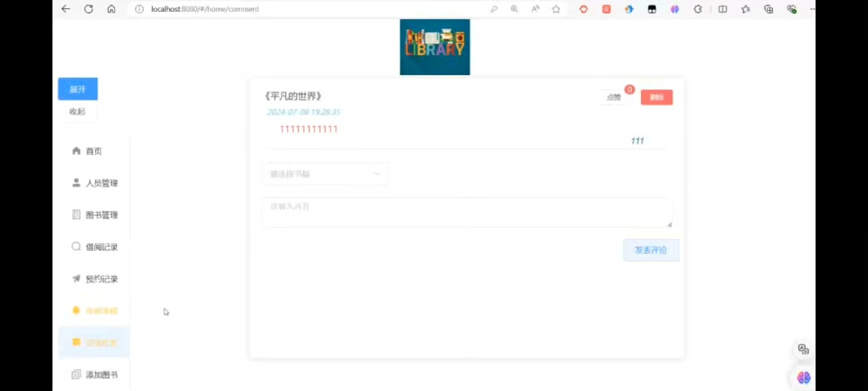Click the yellow comment bubble icon in the sidebar

[76, 342]
